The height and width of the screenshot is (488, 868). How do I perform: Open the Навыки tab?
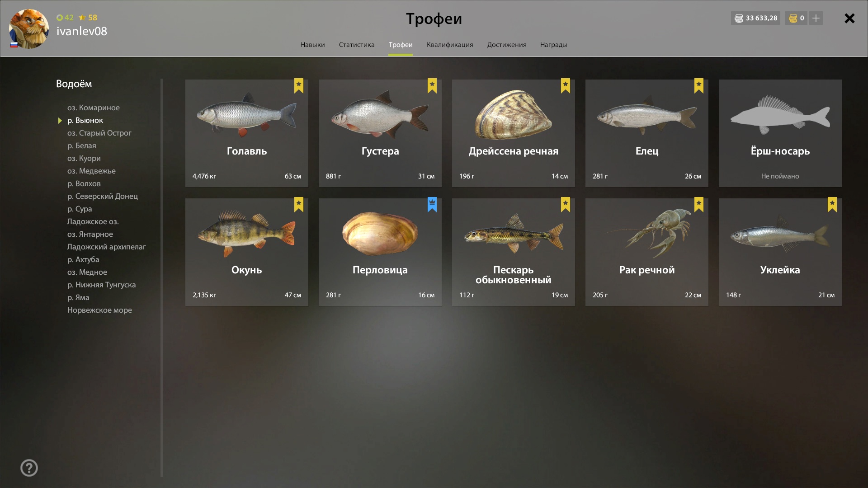[312, 45]
